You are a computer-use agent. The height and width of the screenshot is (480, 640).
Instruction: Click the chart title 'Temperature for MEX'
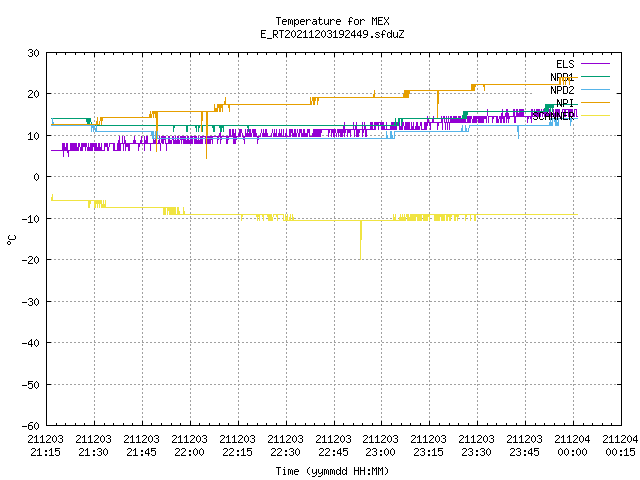pos(332,21)
